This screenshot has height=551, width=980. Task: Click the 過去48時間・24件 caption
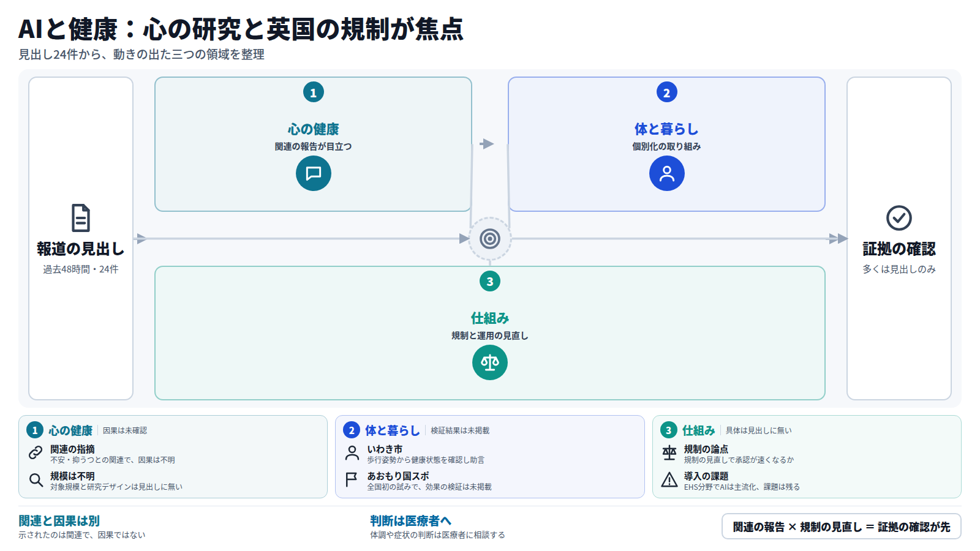pos(81,269)
